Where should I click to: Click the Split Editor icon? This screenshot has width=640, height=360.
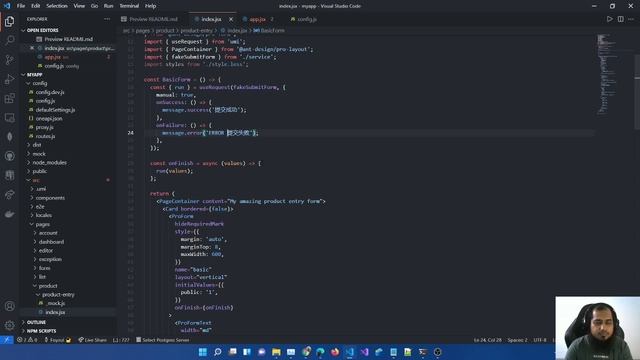(x=620, y=19)
